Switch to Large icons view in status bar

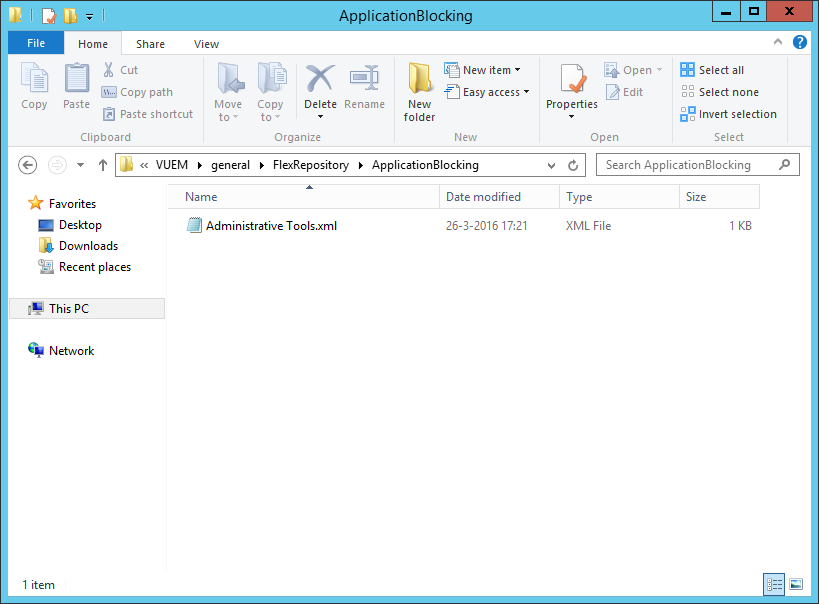(x=796, y=584)
